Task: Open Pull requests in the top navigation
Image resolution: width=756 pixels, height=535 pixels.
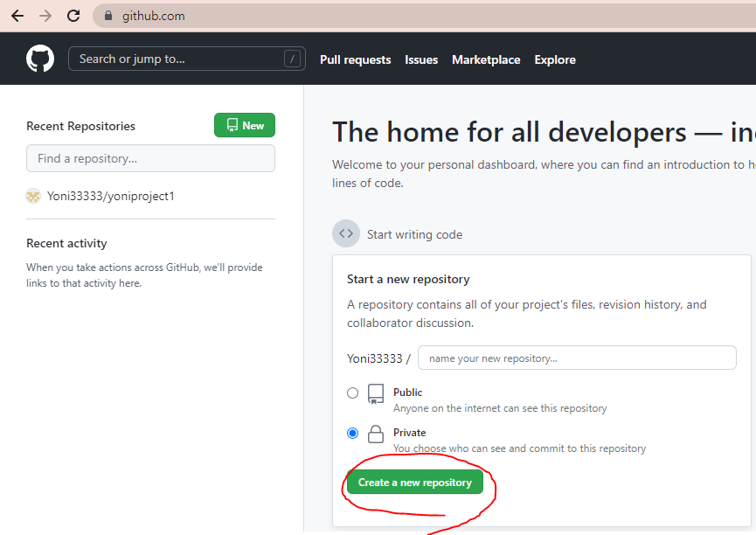Action: [x=356, y=59]
